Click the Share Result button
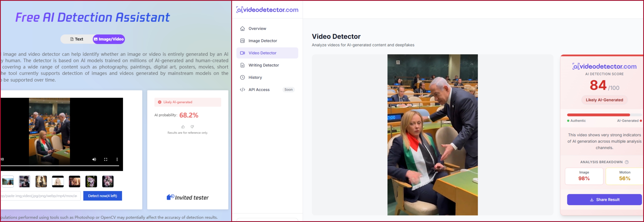The height and width of the screenshot is (222, 644). [x=604, y=200]
